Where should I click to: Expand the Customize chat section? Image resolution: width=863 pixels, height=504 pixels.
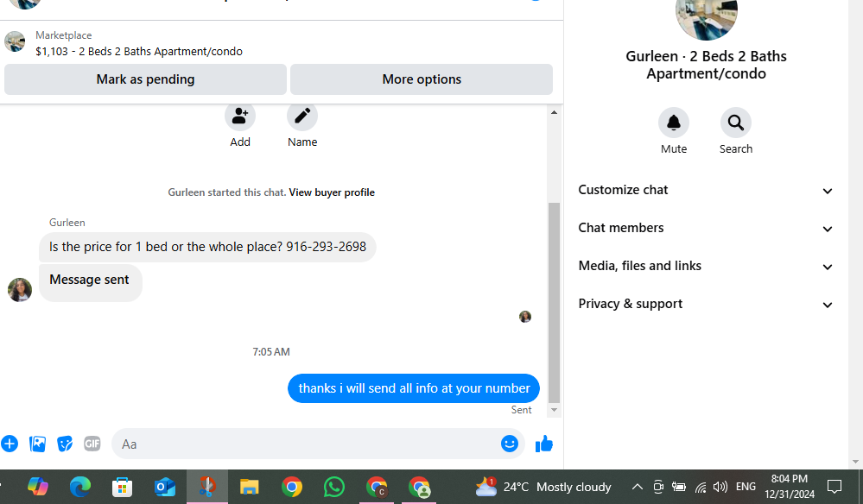[x=706, y=190]
